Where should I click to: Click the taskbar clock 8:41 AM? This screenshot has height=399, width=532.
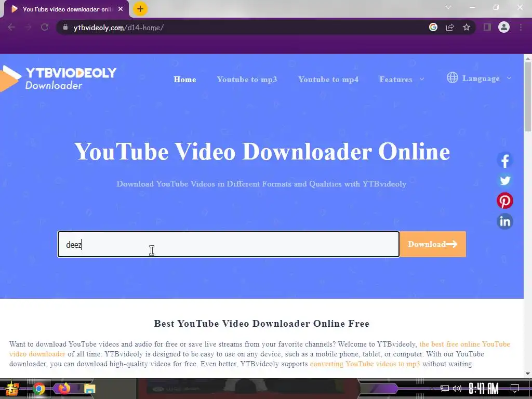(484, 389)
